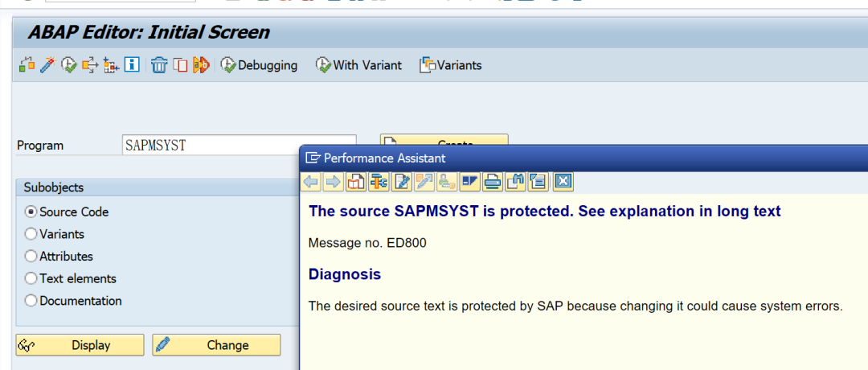Viewport: 868px width, 370px height.
Task: Click the Rename icon in toolbar
Action: (201, 65)
